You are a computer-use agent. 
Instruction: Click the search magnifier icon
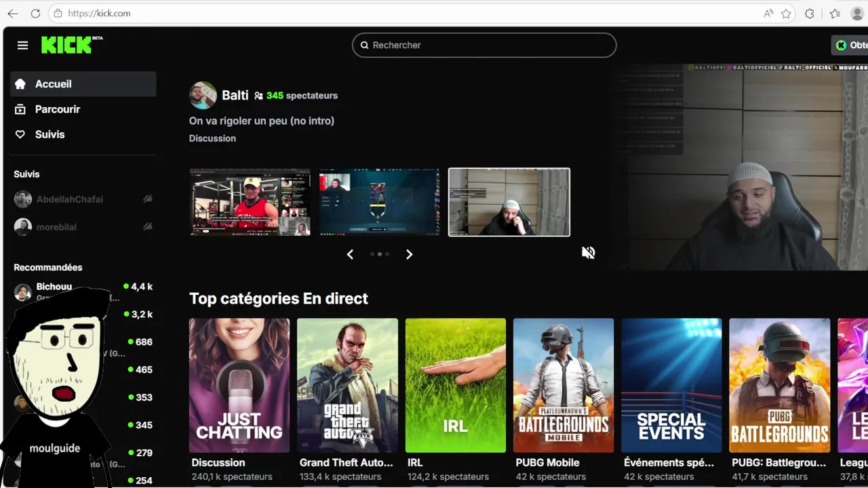pyautogui.click(x=364, y=45)
